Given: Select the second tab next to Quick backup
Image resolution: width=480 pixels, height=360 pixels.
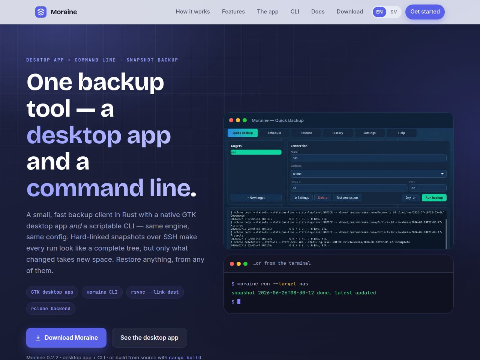Looking at the screenshot, I should 274,133.
